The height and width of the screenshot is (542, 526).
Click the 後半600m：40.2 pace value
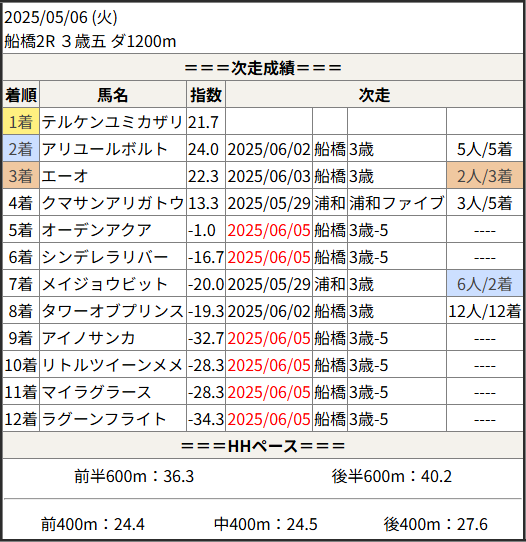pyautogui.click(x=392, y=476)
